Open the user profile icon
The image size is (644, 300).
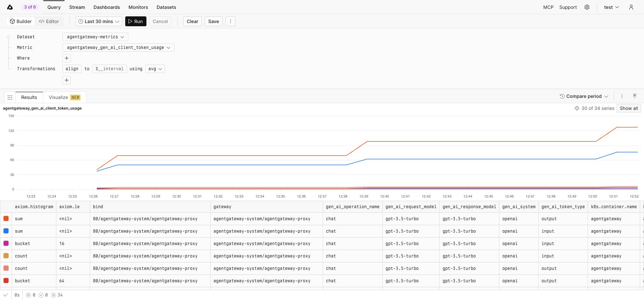[x=631, y=7]
